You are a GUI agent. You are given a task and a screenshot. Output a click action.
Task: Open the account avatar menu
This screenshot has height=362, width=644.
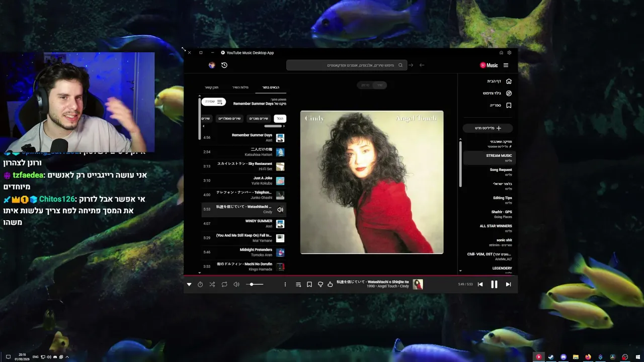click(212, 65)
